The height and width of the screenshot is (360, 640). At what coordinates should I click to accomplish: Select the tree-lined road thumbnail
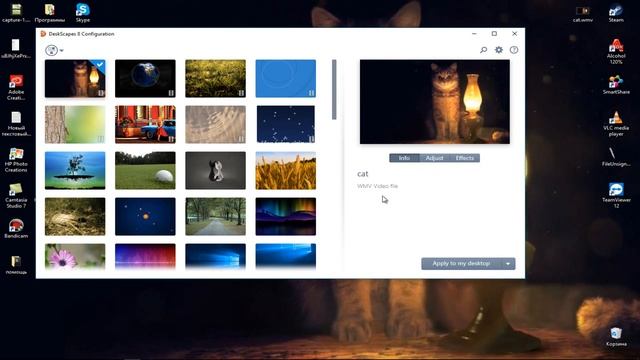coord(216,217)
